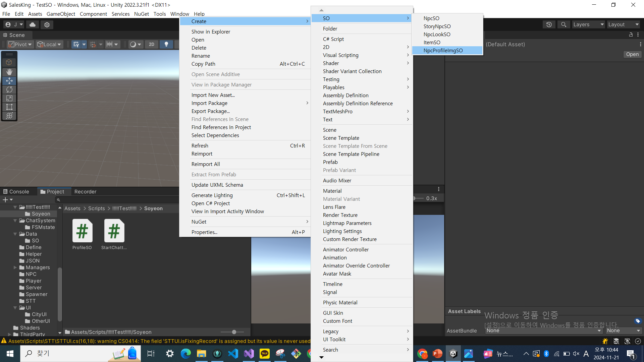This screenshot has height=362, width=644.
Task: Select the Rect transform tool
Action: [9, 107]
